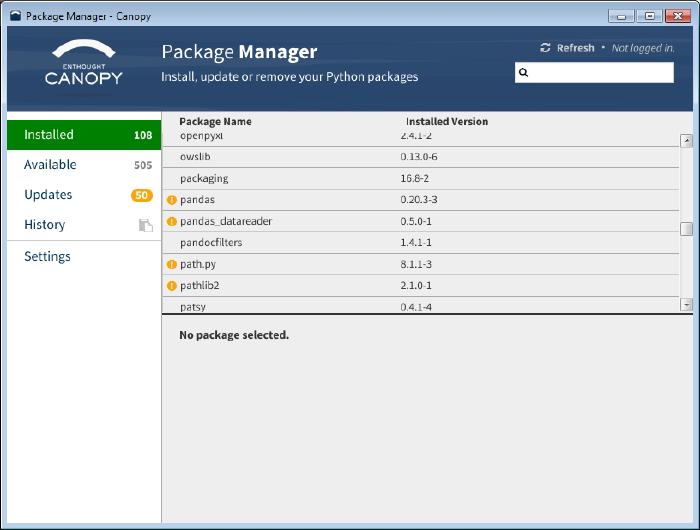The width and height of the screenshot is (700, 530).
Task: Select the owslib package row
Action: (x=421, y=157)
